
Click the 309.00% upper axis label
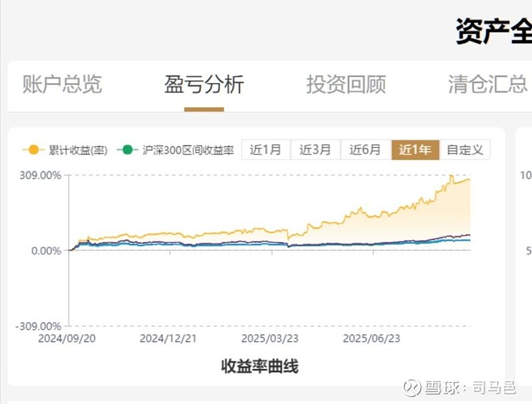[x=42, y=175]
